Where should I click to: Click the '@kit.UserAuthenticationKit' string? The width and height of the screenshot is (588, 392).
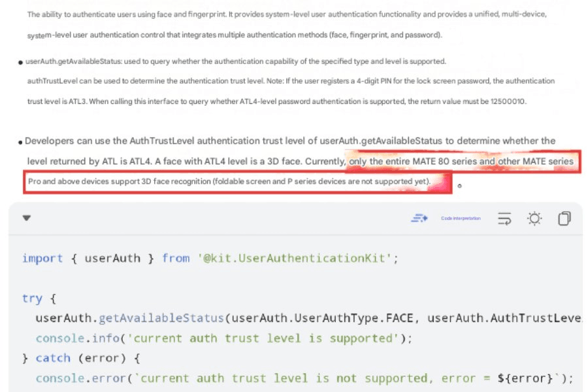(x=297, y=258)
